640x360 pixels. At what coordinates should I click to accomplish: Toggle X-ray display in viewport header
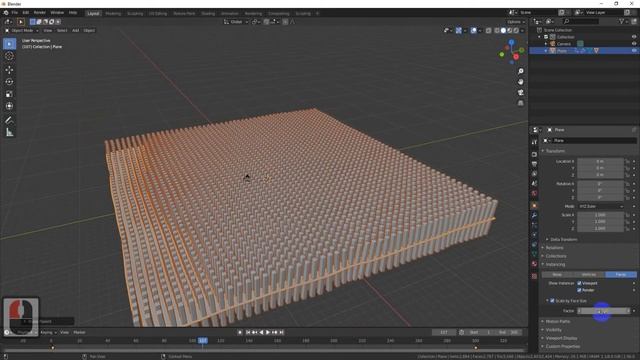click(x=489, y=30)
